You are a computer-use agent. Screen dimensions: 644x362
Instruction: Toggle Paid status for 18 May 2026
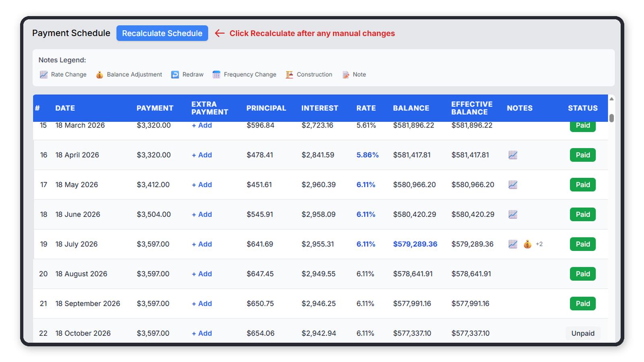583,185
